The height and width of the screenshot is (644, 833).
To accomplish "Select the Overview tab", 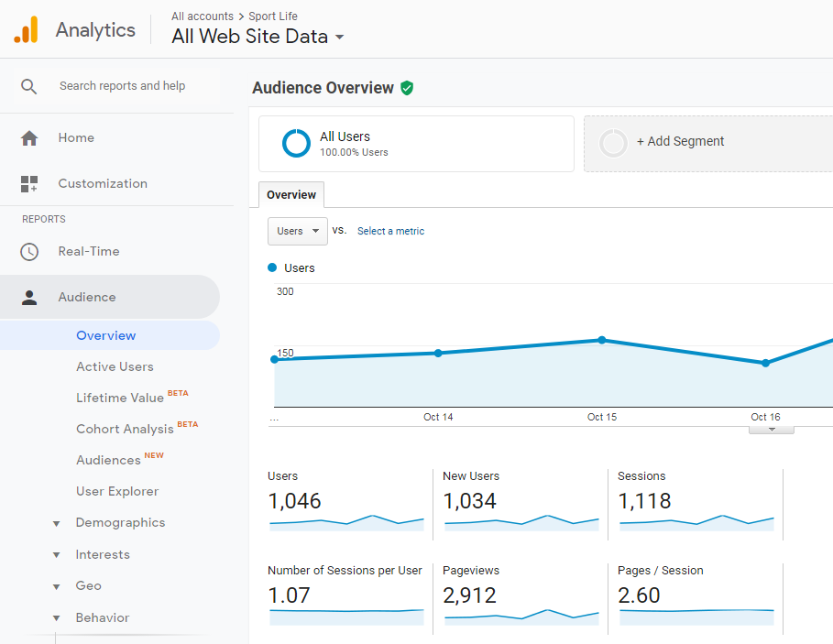I will pyautogui.click(x=291, y=195).
